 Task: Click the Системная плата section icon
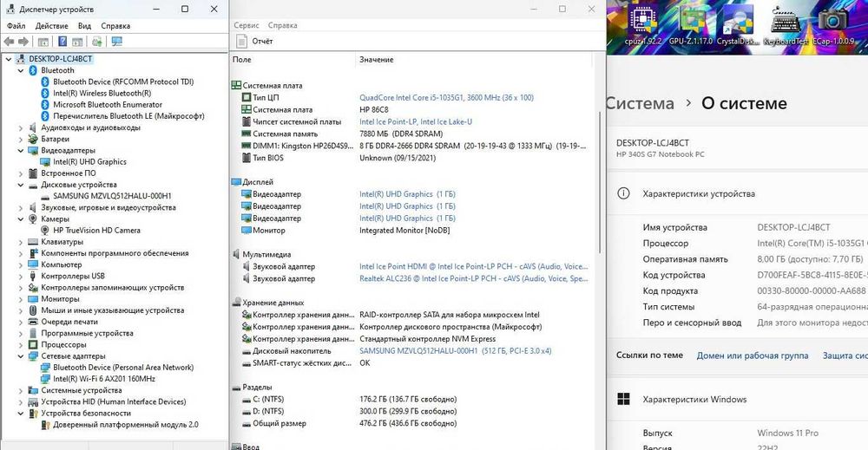[x=236, y=85]
